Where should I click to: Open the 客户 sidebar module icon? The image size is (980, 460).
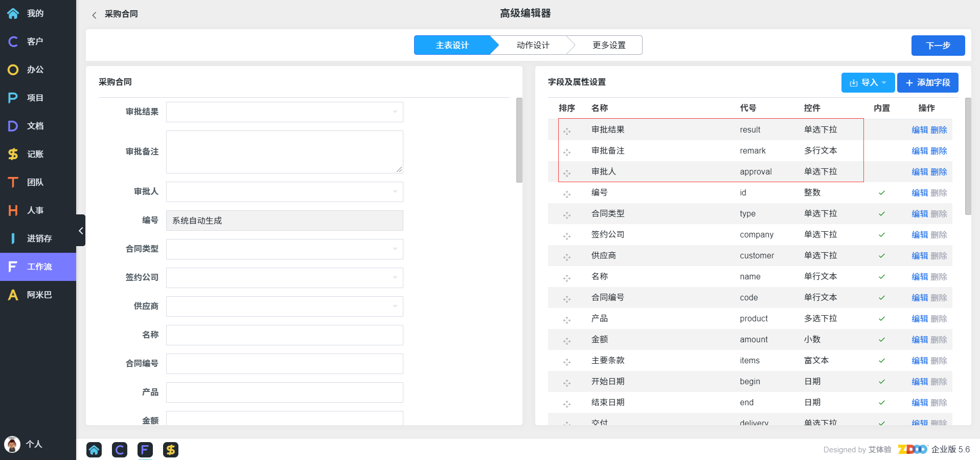point(13,41)
